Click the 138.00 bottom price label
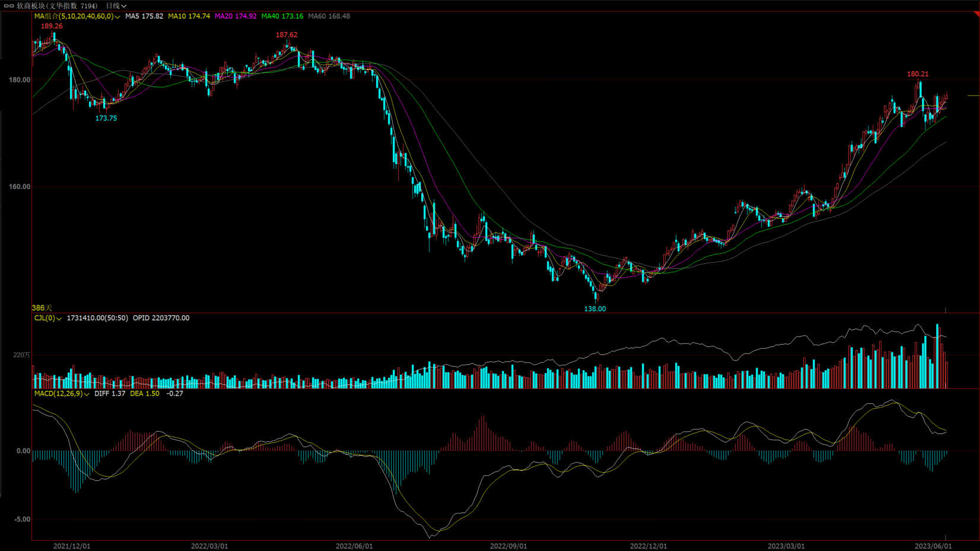Viewport: 980px width, 551px height. tap(595, 309)
